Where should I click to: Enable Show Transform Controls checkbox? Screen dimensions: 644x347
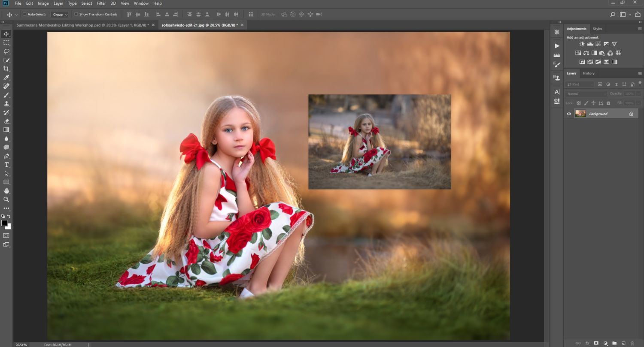coord(76,14)
